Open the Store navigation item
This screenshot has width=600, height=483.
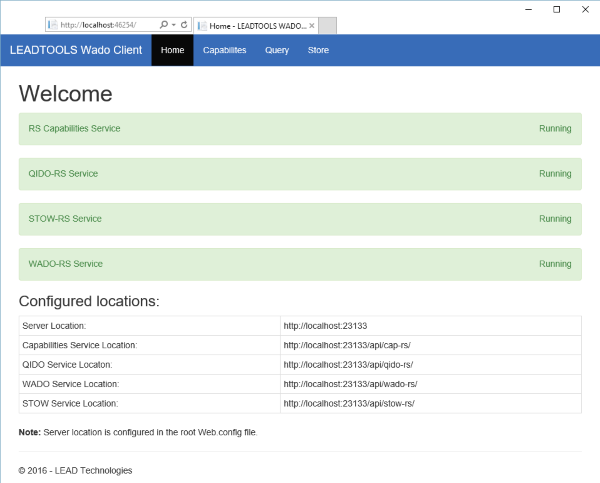point(318,50)
